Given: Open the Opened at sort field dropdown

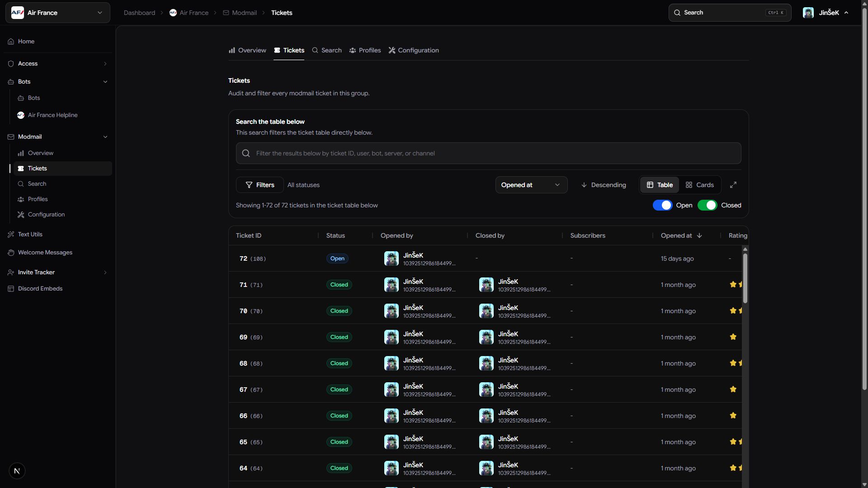Looking at the screenshot, I should coord(531,185).
